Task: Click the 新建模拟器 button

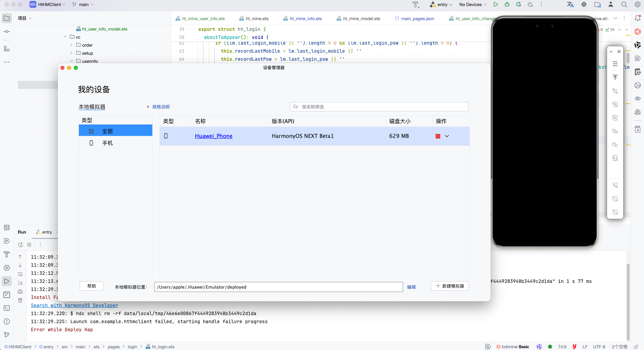Action: click(450, 286)
